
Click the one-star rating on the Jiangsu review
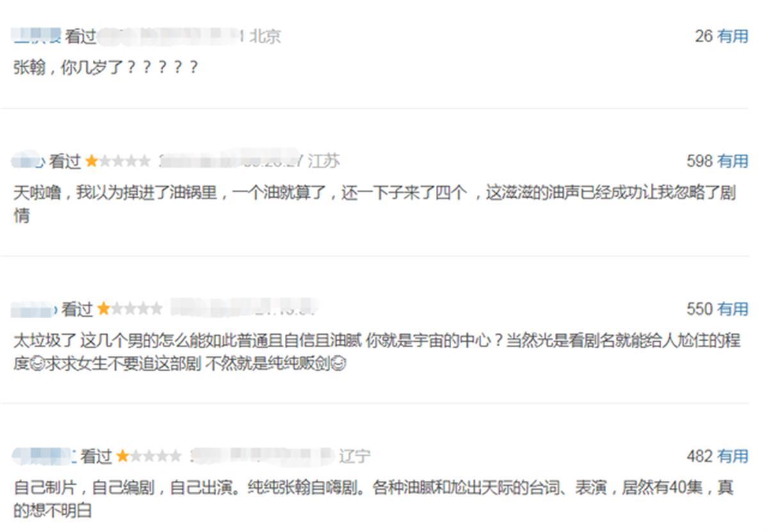pyautogui.click(x=118, y=161)
